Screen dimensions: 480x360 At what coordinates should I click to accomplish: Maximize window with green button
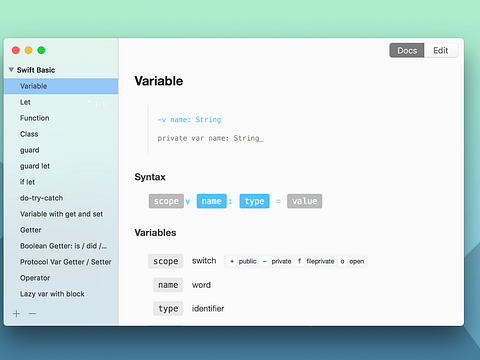(41, 50)
